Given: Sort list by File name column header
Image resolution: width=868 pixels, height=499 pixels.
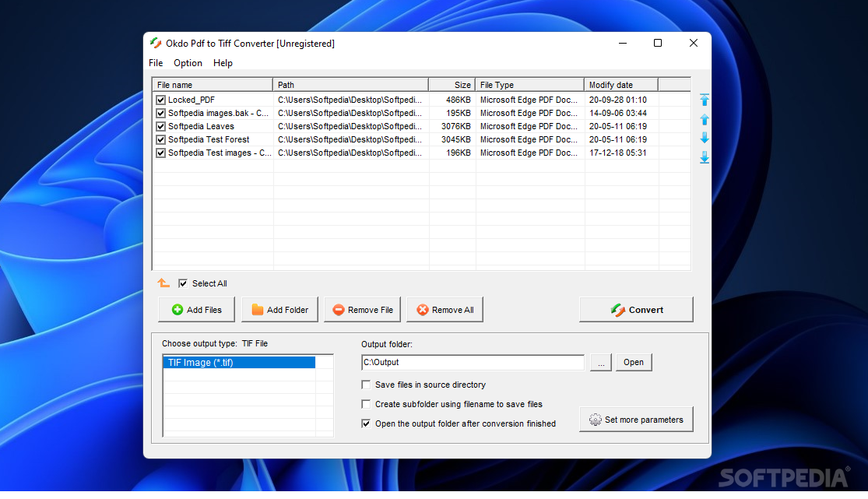Looking at the screenshot, I should [213, 85].
